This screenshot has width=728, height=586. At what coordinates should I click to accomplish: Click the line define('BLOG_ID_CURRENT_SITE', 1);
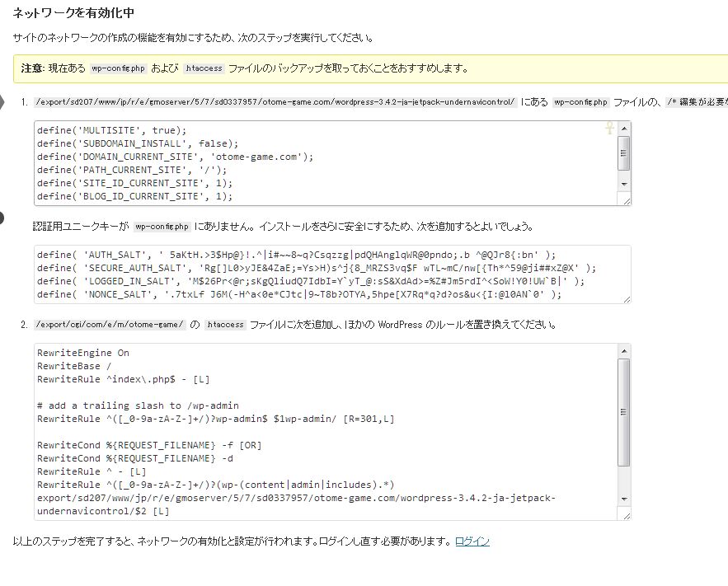(x=134, y=196)
